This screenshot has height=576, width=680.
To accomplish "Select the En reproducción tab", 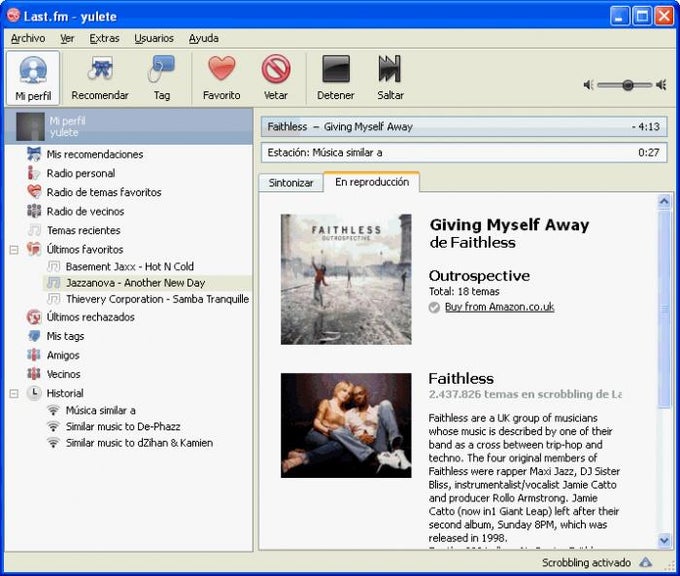I will click(372, 182).
